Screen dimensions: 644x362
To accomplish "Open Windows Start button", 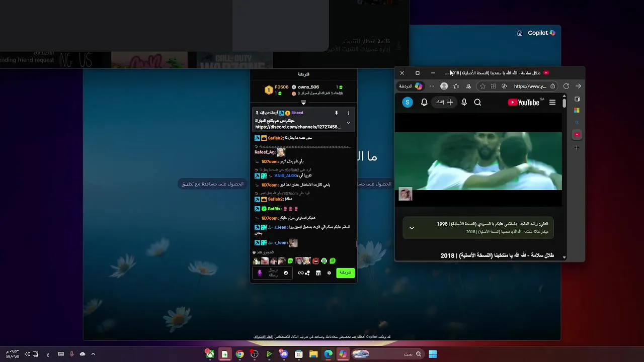I will (x=433, y=354).
